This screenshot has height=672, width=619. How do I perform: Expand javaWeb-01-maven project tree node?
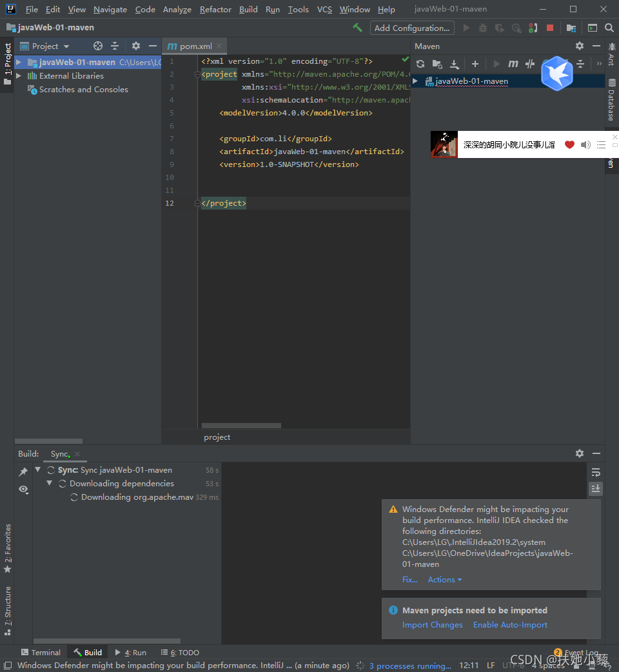[19, 62]
